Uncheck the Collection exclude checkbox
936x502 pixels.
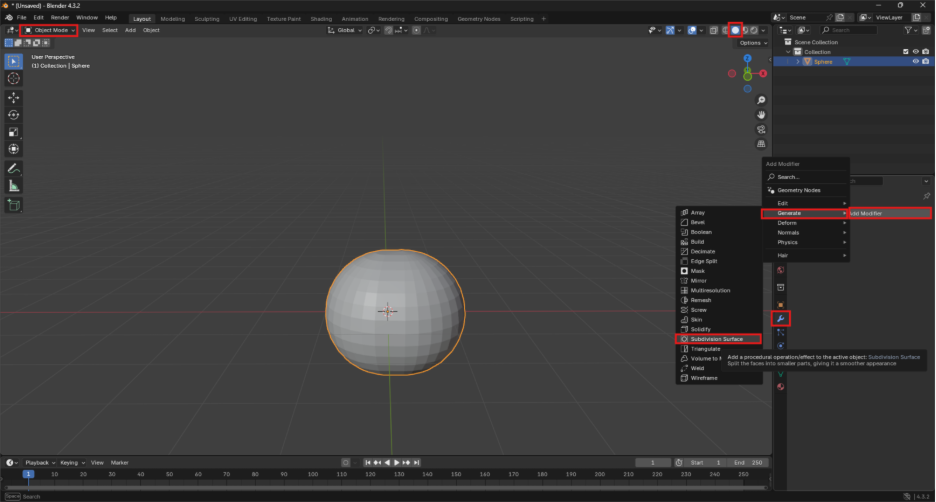(905, 52)
